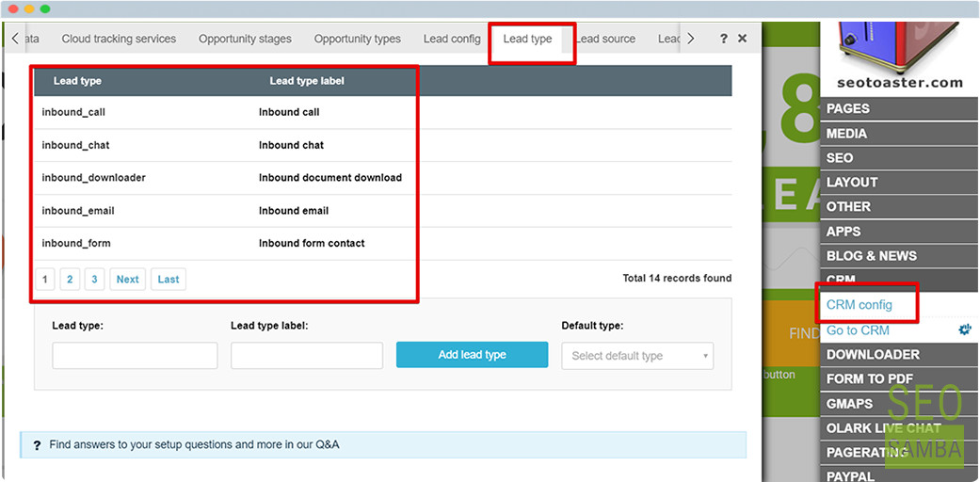Click the left tab scroll chevron

[15, 39]
